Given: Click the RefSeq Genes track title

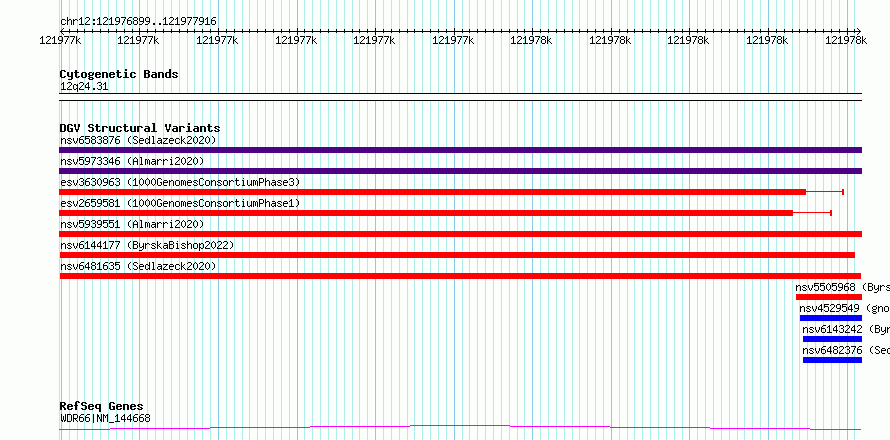Looking at the screenshot, I should click(102, 407).
